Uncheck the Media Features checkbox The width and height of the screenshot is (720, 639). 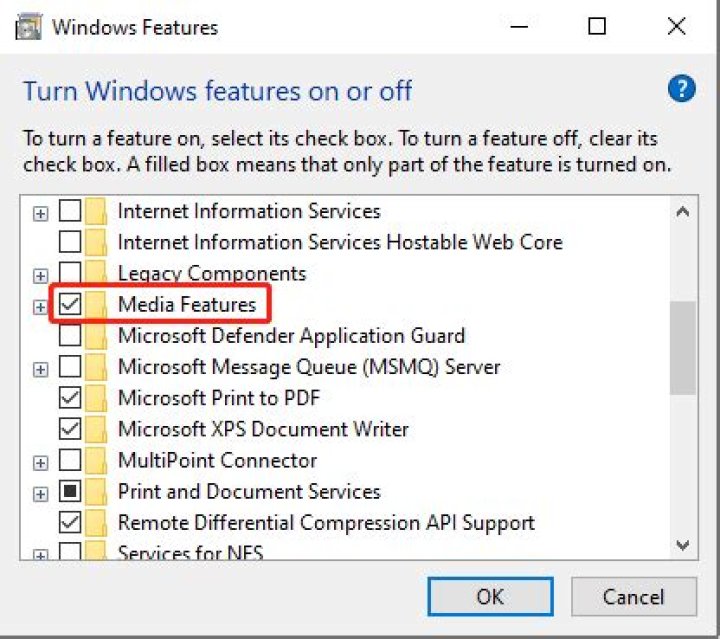point(70,304)
